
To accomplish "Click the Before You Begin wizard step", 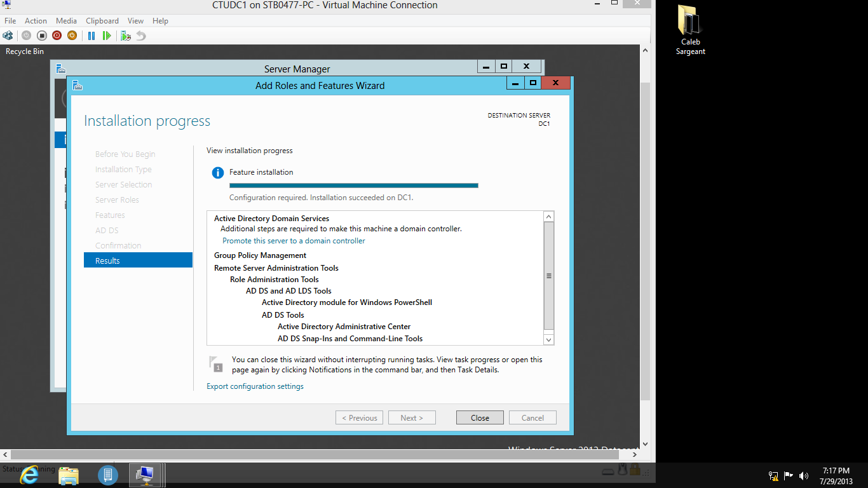I will 125,154.
